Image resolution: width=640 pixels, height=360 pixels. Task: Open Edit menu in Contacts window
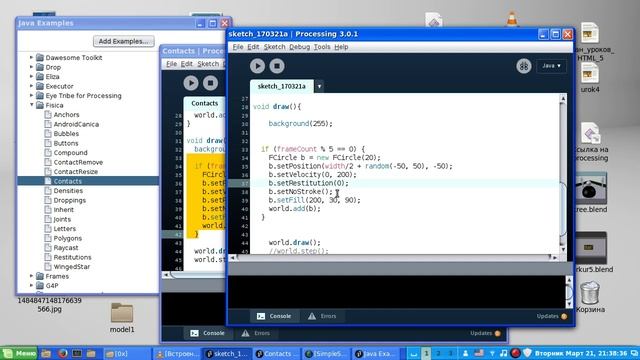(x=187, y=64)
